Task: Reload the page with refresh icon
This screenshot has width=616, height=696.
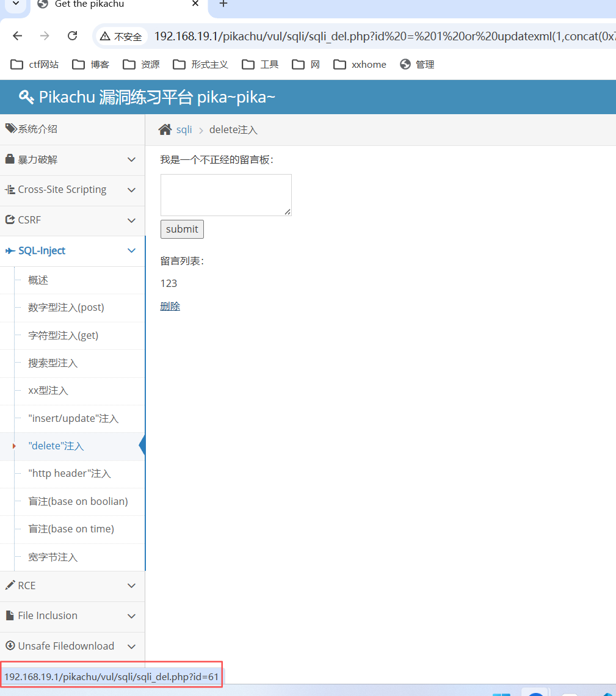Action: point(72,36)
